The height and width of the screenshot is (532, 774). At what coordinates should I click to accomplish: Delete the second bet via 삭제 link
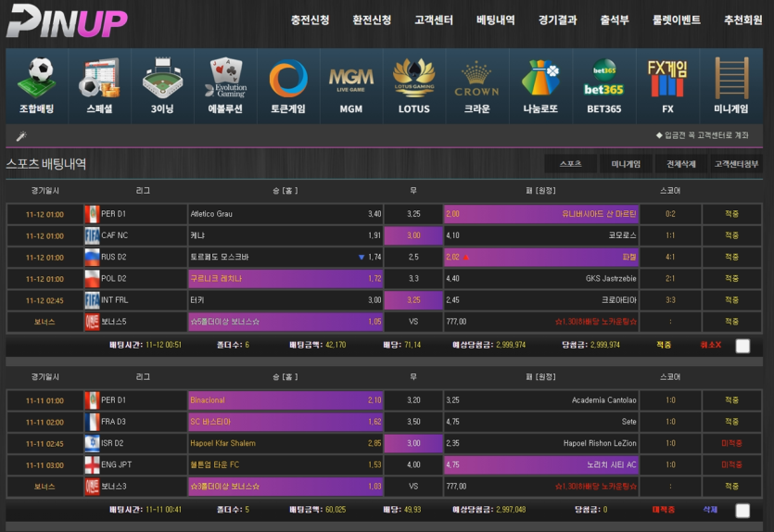(710, 510)
